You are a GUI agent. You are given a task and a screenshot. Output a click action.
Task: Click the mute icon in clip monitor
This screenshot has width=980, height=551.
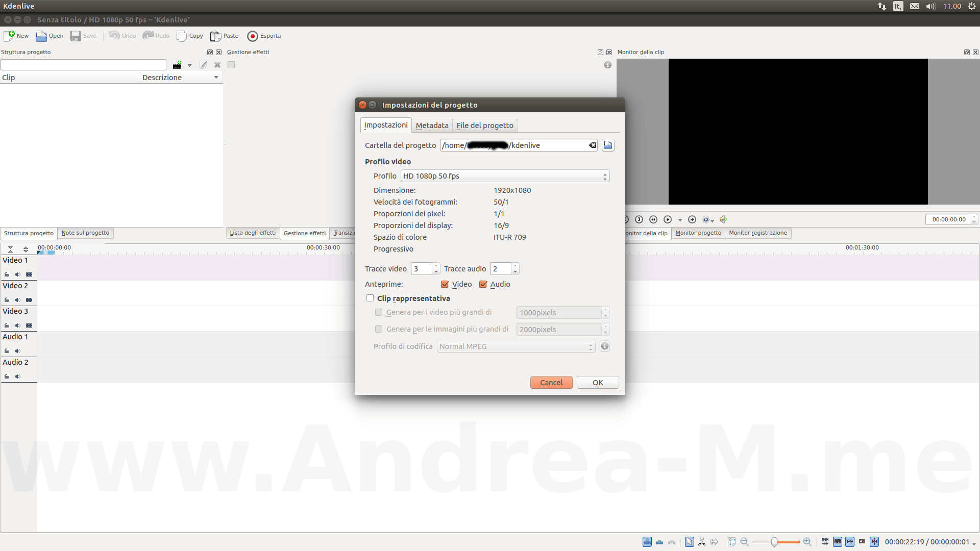723,219
